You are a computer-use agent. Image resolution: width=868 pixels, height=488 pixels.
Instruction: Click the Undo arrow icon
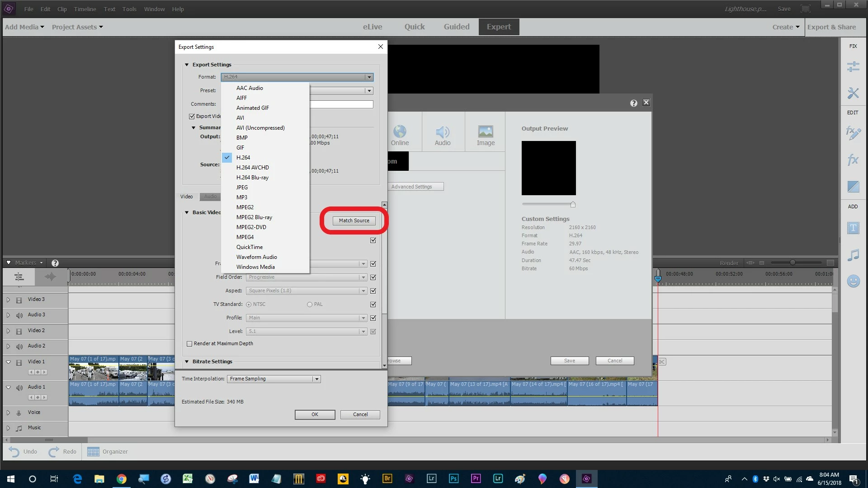(x=14, y=451)
